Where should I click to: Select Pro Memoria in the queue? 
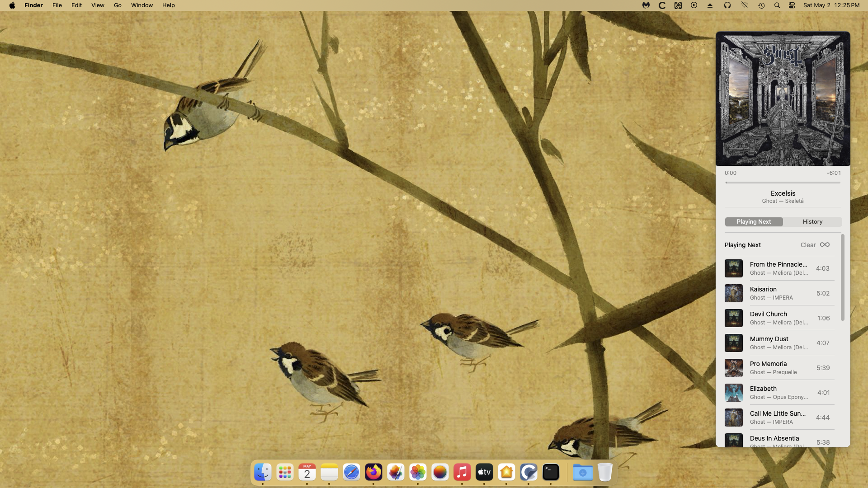[x=779, y=368]
